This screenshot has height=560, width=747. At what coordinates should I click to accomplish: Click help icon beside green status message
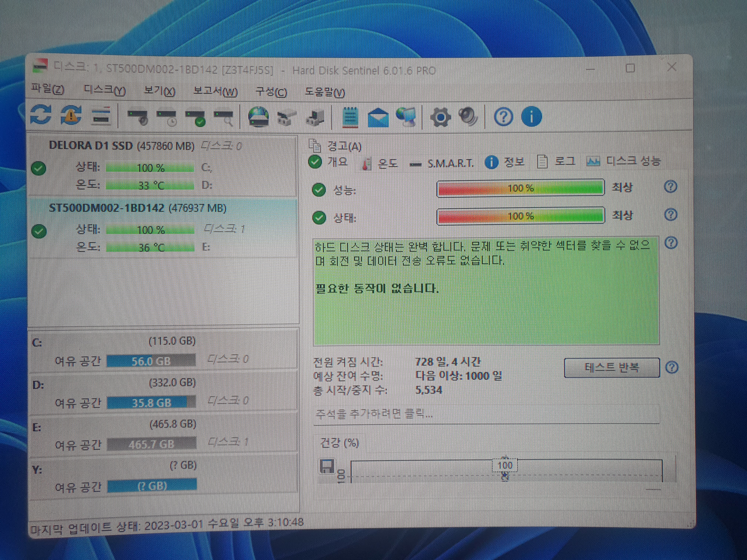pos(671,243)
